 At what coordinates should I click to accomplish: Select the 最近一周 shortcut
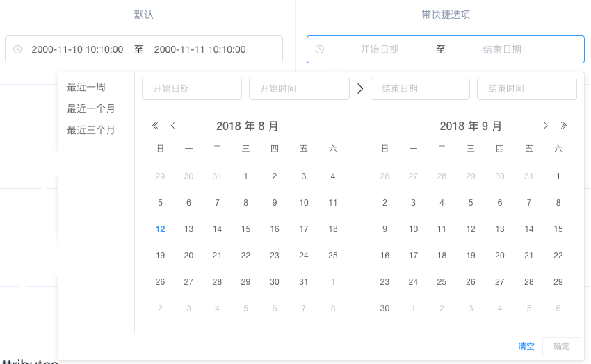(x=86, y=88)
